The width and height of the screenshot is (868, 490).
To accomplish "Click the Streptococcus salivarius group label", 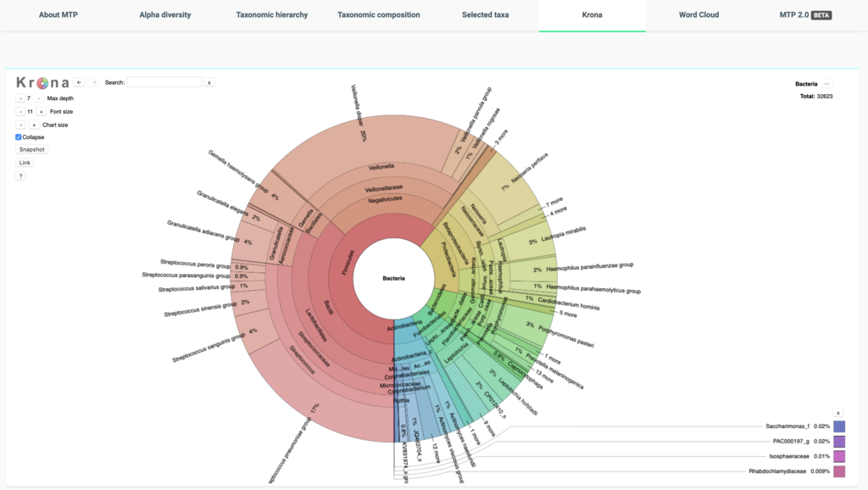I will click(x=197, y=288).
